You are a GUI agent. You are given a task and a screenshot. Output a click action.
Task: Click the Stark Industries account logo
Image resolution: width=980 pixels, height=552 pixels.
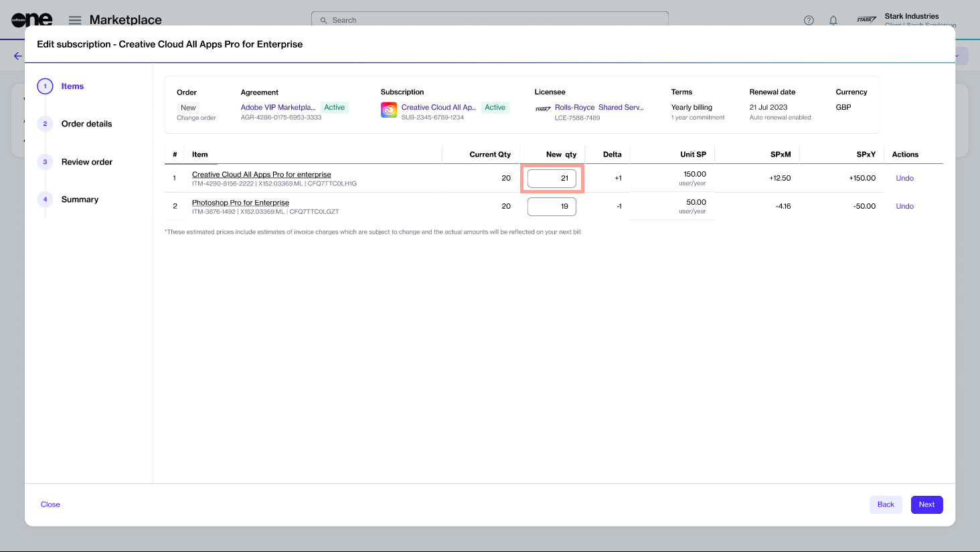click(x=866, y=19)
